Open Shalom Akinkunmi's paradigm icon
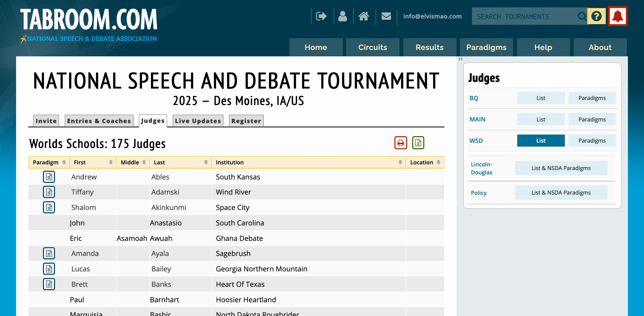 point(49,207)
